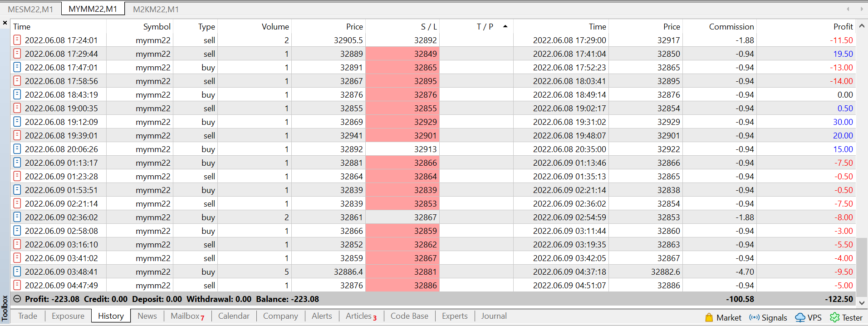Open the Tester gear icon
The height and width of the screenshot is (326, 868).
tap(834, 317)
